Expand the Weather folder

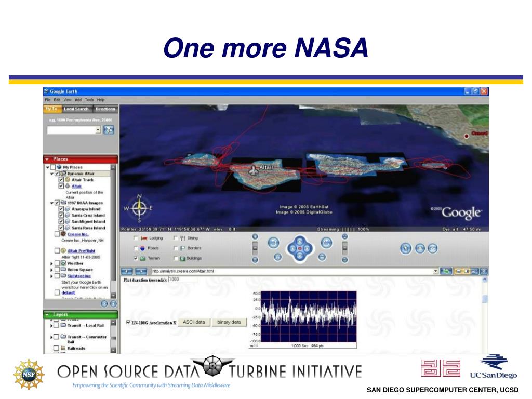(51, 263)
